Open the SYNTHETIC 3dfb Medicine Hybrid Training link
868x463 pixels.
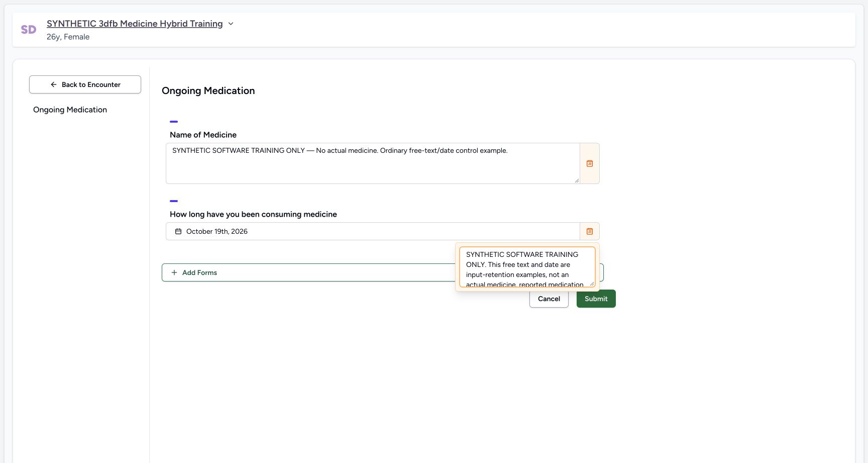135,24
